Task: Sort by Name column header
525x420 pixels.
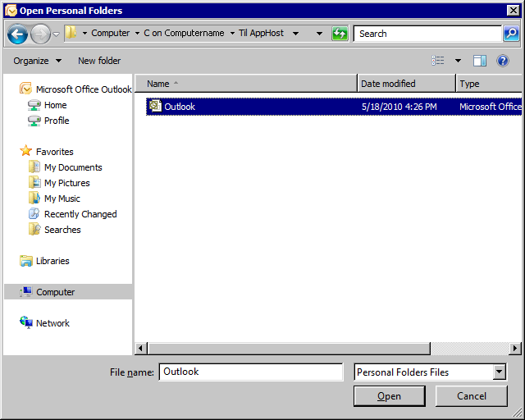Action: [x=246, y=84]
